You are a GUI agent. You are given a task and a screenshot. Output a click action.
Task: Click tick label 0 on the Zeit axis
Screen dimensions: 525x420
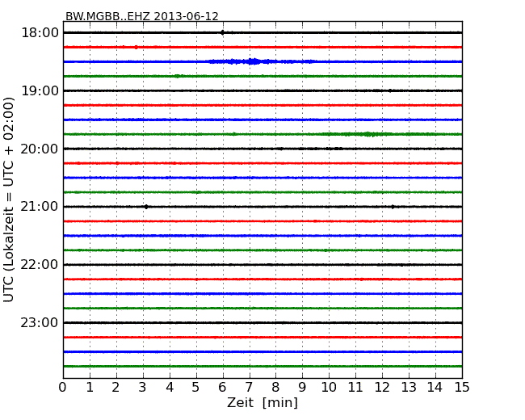point(63,388)
